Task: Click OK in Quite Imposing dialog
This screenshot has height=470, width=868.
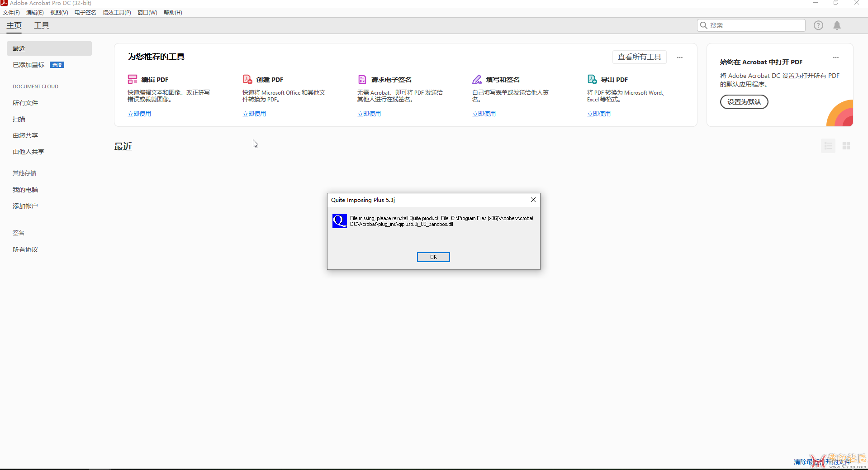Action: [x=433, y=257]
